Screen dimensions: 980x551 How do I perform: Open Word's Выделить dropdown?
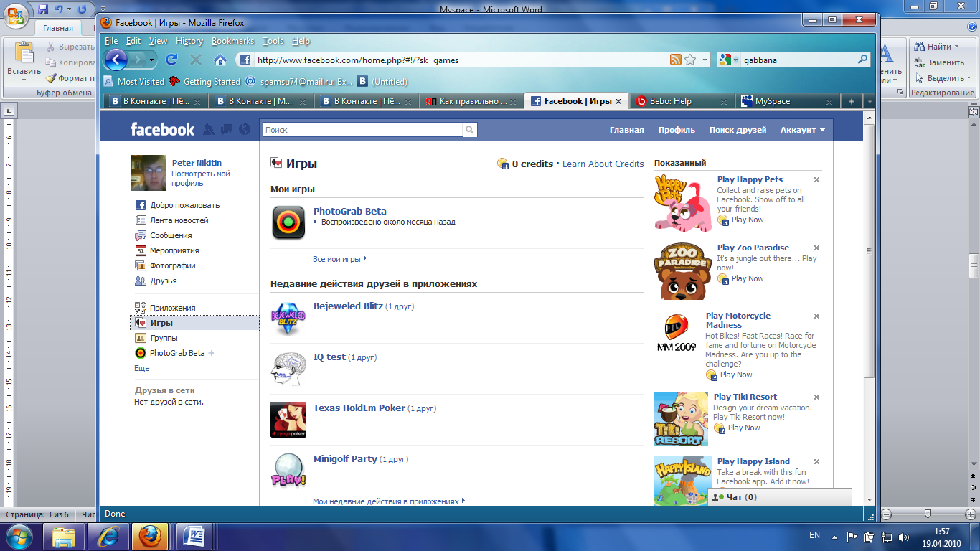click(x=943, y=78)
